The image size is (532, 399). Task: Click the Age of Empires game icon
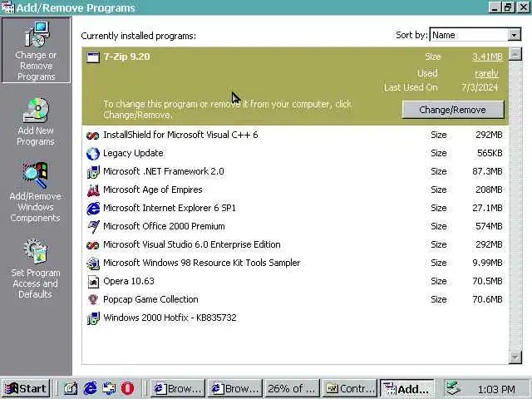click(92, 190)
